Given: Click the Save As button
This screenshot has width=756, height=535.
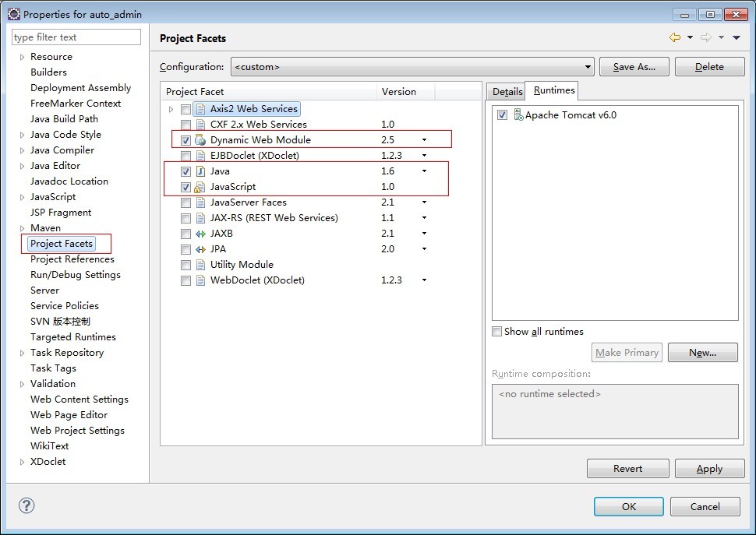Looking at the screenshot, I should pos(634,67).
